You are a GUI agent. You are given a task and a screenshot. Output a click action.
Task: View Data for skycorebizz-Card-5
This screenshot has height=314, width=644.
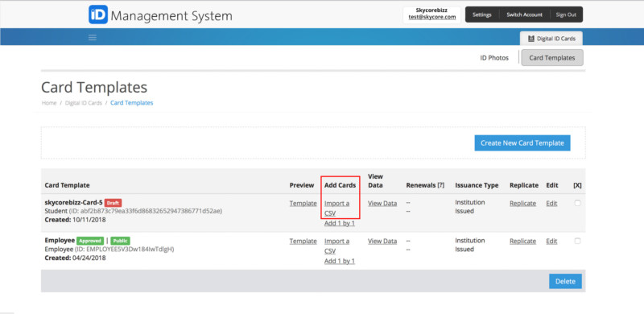(382, 203)
